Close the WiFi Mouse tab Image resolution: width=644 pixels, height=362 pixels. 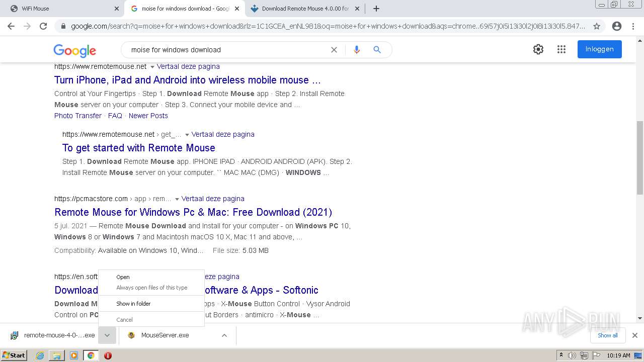[117, 9]
